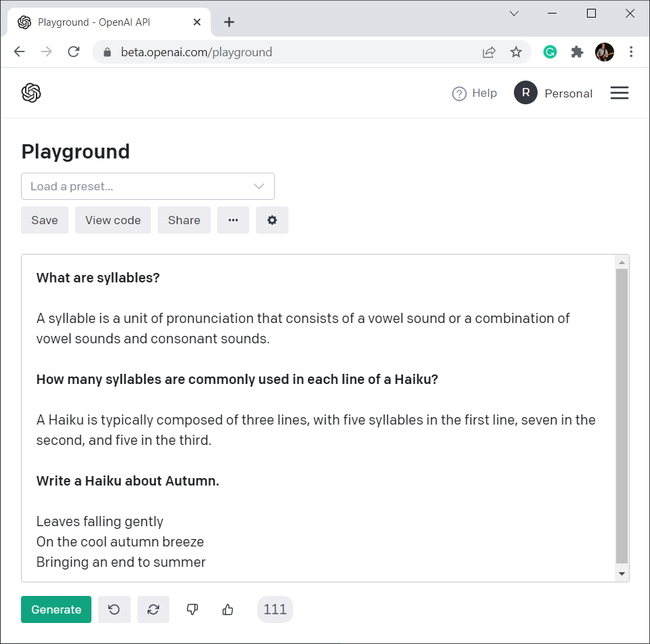Click the share page icon in address bar
Viewport: 650px width, 644px height.
pos(489,52)
